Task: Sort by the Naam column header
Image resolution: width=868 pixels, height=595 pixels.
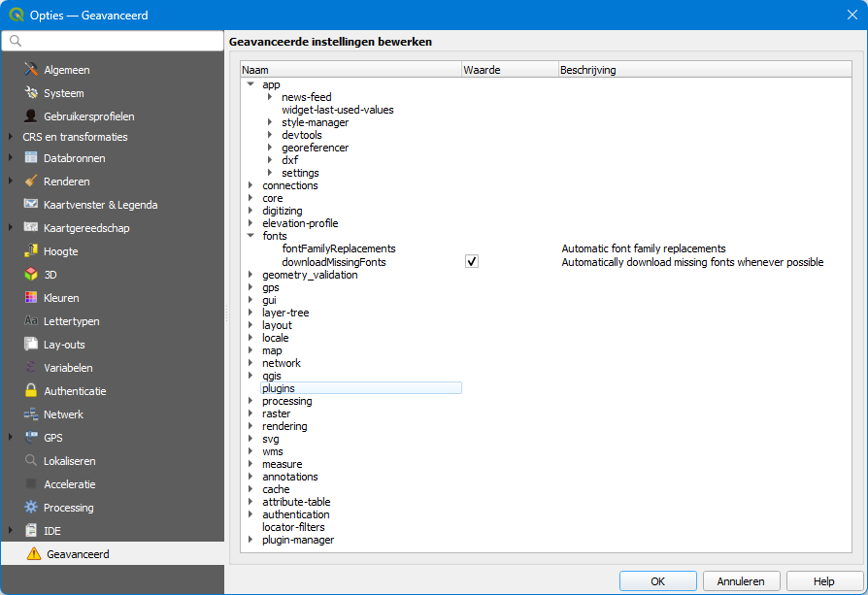Action: pyautogui.click(x=351, y=70)
